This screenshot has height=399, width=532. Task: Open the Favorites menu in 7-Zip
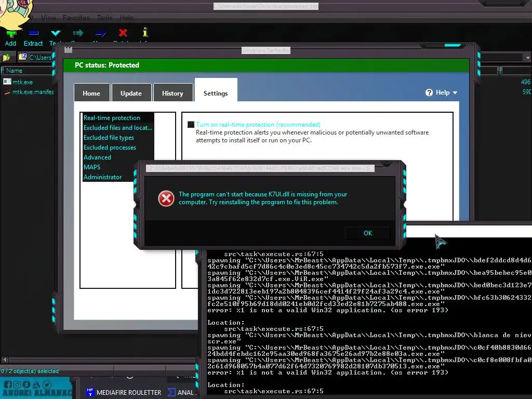[x=76, y=18]
